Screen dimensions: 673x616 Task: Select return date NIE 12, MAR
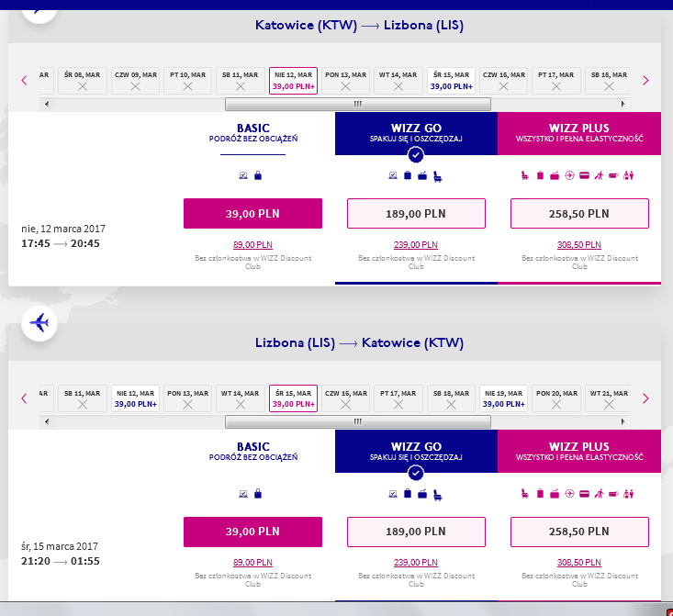tap(135, 398)
